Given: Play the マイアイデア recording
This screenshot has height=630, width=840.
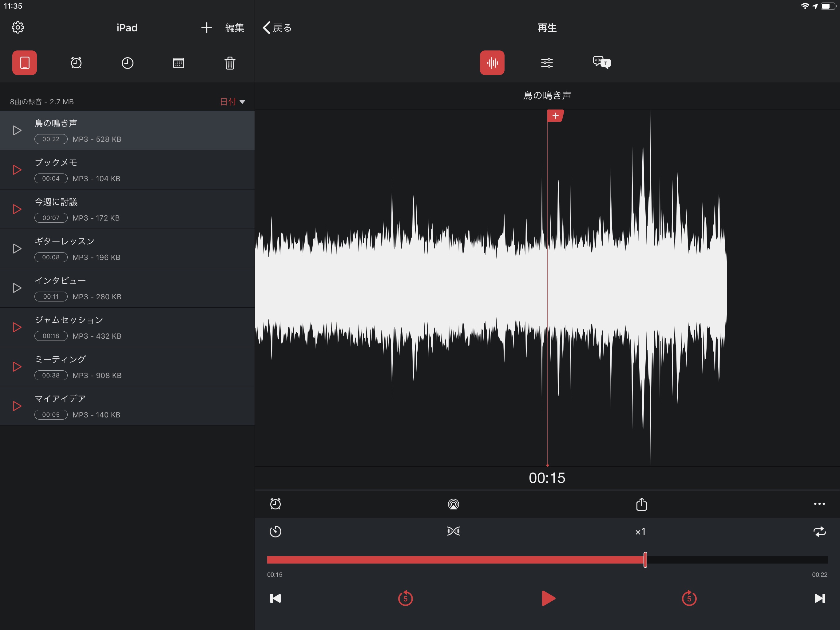Looking at the screenshot, I should tap(17, 406).
